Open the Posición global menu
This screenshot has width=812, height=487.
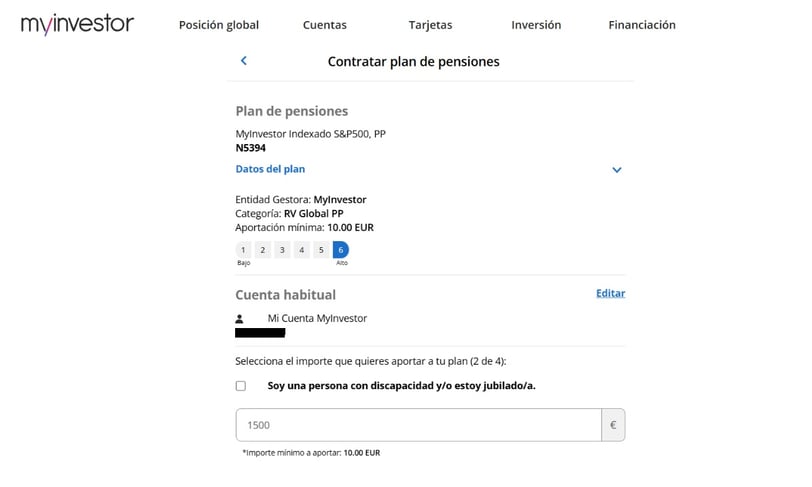pos(218,25)
